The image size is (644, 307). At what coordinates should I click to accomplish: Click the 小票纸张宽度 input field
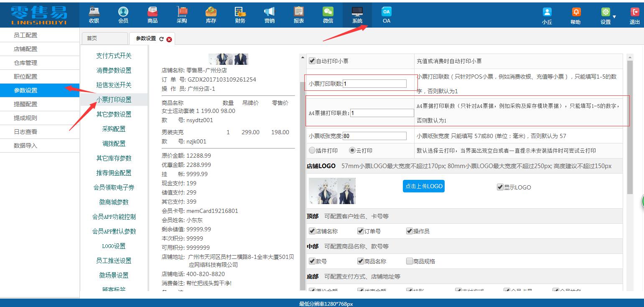point(374,136)
